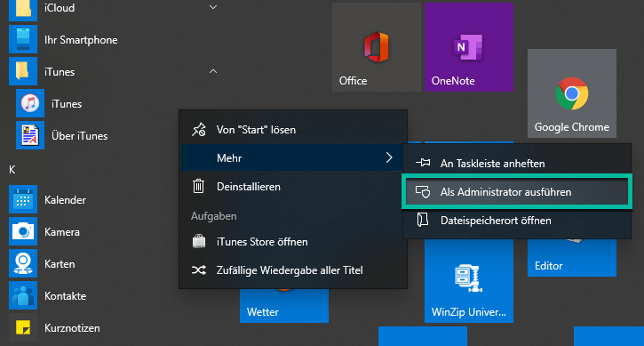This screenshot has width=644, height=346.
Task: Launch the Kurznotizen sticky note icon
Action: click(23, 327)
